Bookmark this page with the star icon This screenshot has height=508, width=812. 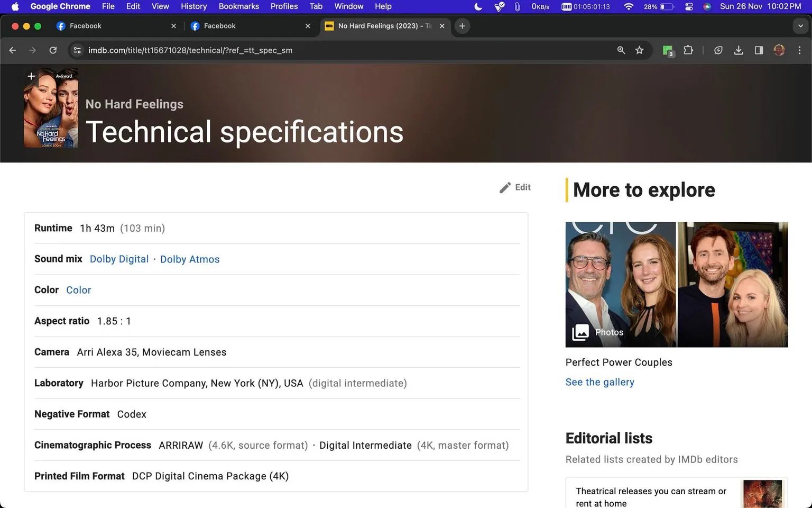640,50
